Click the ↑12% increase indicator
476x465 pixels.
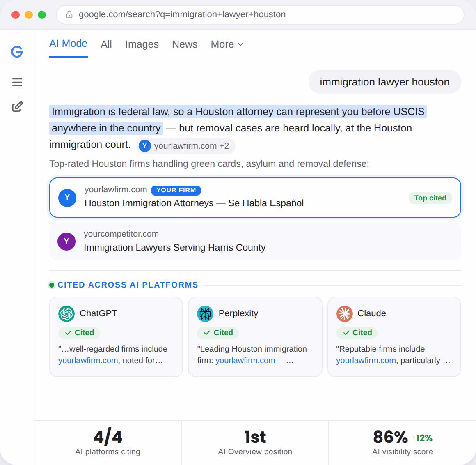tap(422, 438)
